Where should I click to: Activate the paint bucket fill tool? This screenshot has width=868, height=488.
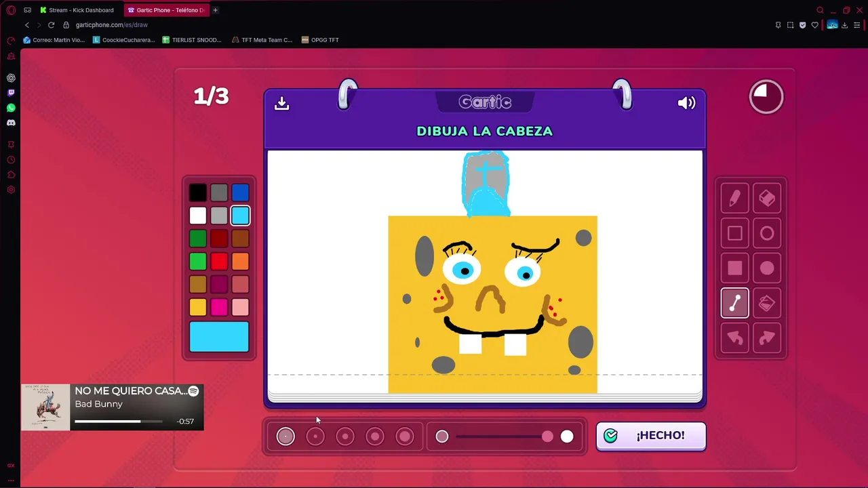coord(767,303)
